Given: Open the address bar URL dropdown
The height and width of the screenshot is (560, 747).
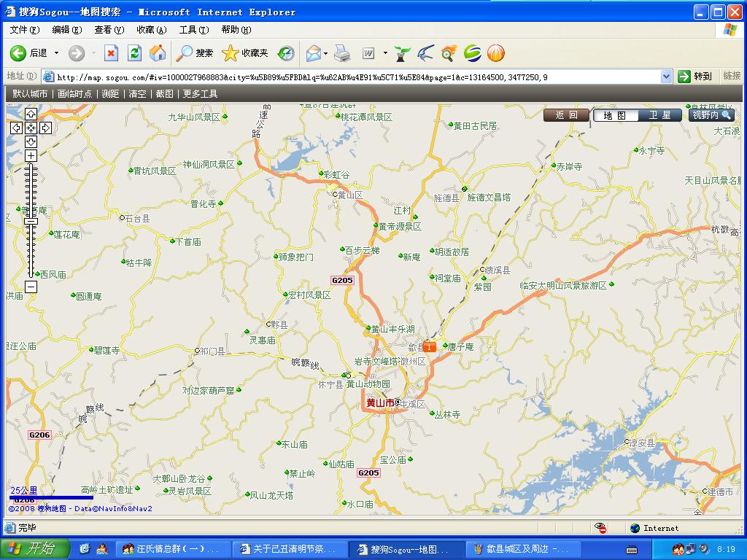Looking at the screenshot, I should pyautogui.click(x=666, y=77).
